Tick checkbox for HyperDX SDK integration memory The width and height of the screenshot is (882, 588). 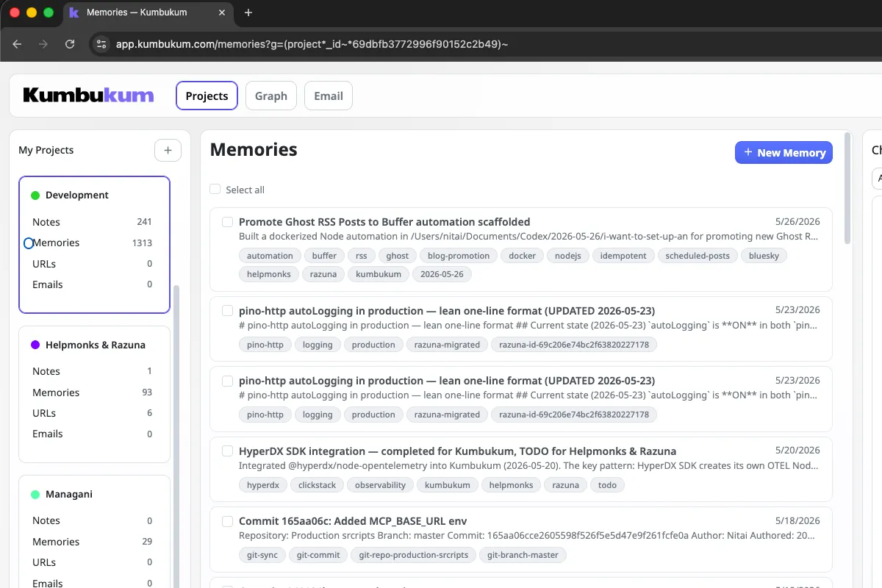[x=227, y=451]
